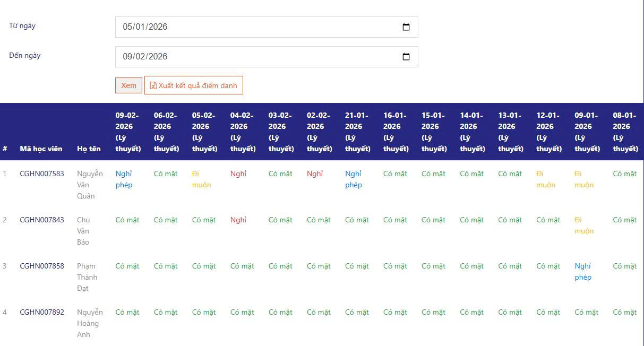Select student code CGHN007892

pos(42,312)
